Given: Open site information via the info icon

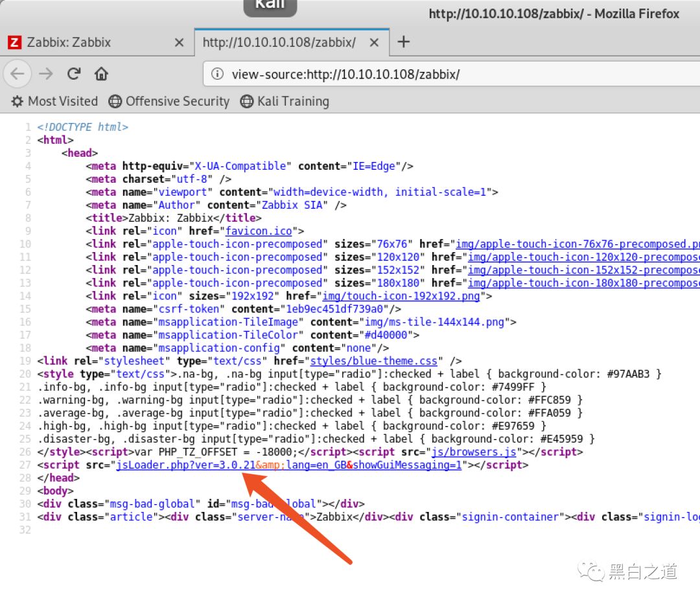Looking at the screenshot, I should click(x=217, y=74).
